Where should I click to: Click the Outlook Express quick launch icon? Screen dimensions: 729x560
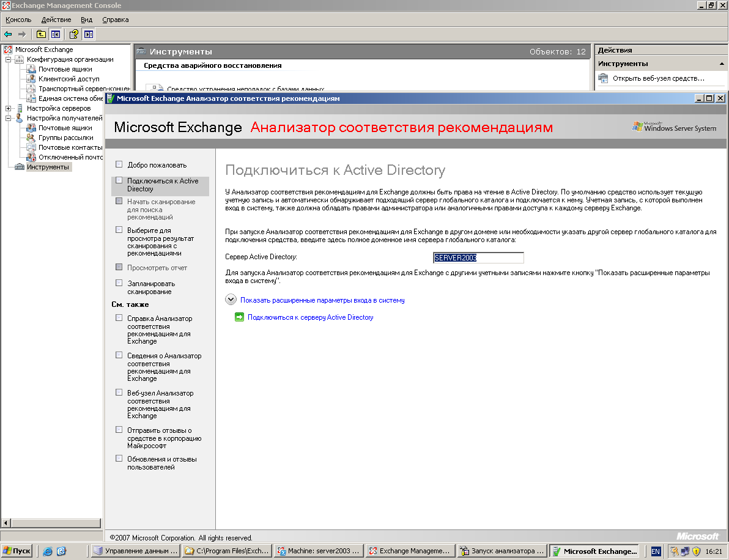[61, 551]
